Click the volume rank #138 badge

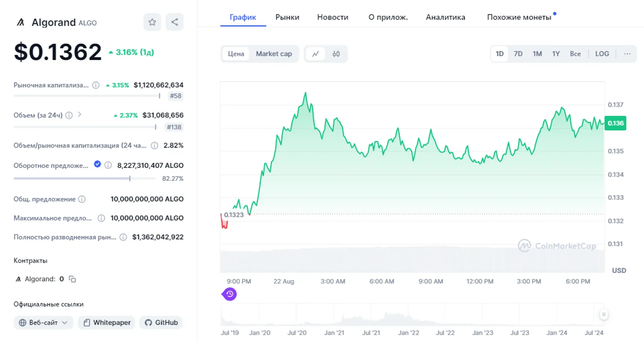click(174, 127)
